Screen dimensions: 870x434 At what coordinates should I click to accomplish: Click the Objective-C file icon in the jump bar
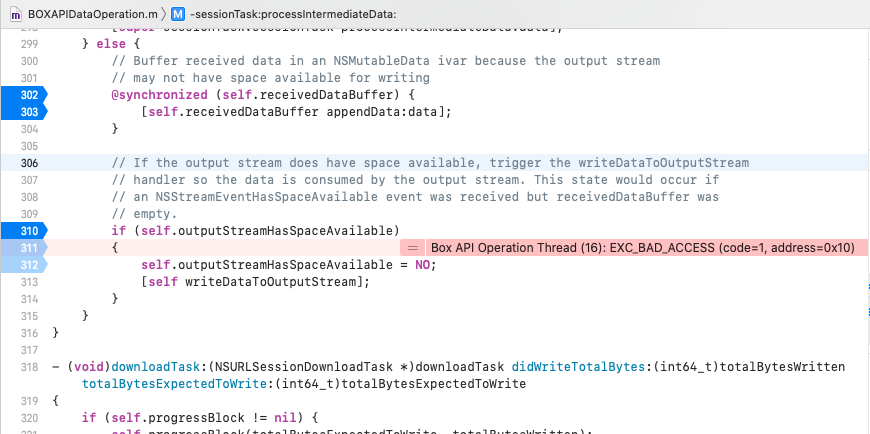pyautogui.click(x=16, y=14)
